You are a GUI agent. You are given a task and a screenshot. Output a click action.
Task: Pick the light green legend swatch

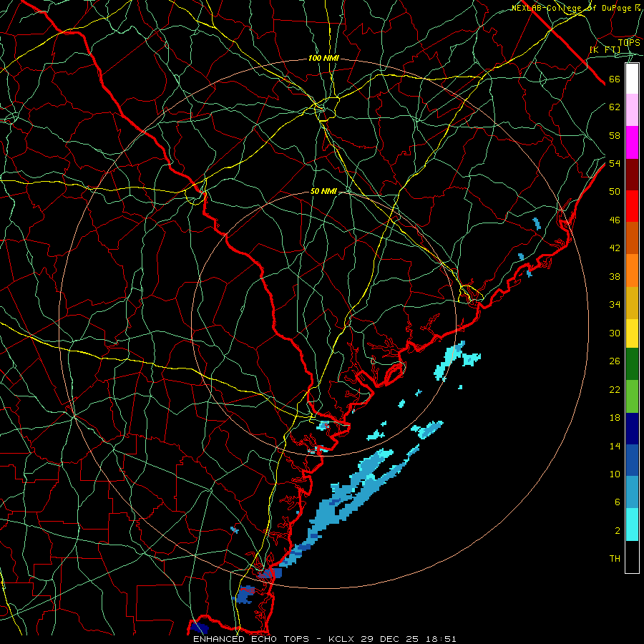[x=632, y=396]
